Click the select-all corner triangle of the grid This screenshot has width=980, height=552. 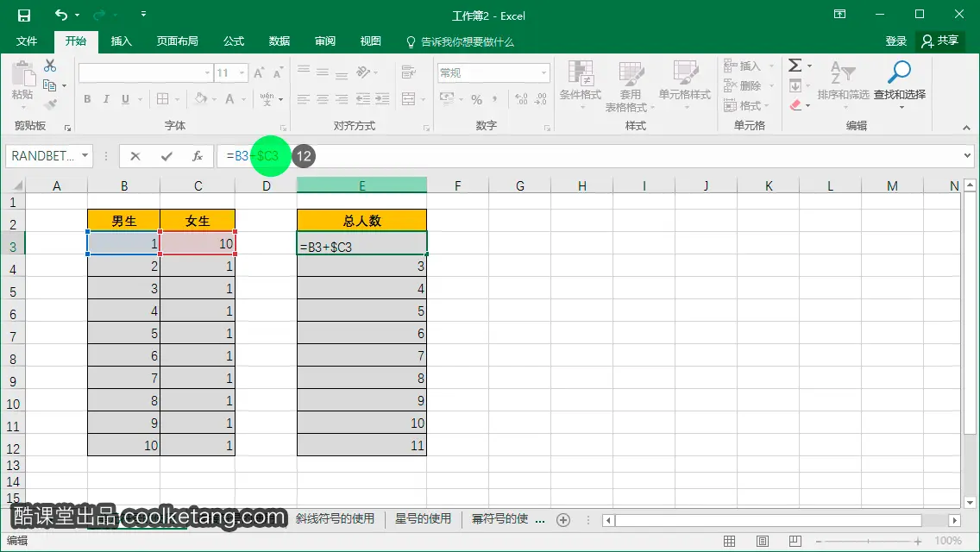pyautogui.click(x=17, y=185)
